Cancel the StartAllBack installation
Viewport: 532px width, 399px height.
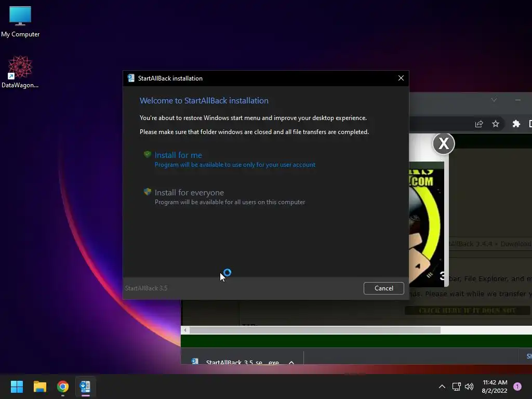(x=384, y=288)
